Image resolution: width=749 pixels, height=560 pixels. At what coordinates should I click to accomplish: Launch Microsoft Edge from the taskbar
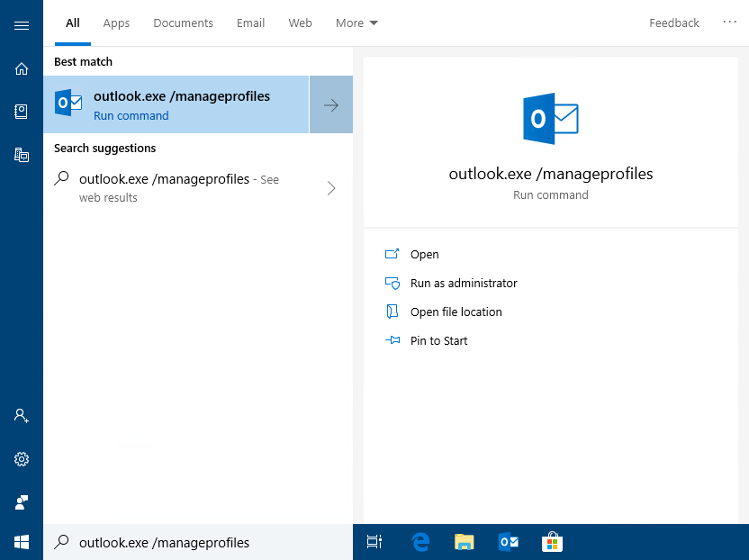pyautogui.click(x=420, y=541)
